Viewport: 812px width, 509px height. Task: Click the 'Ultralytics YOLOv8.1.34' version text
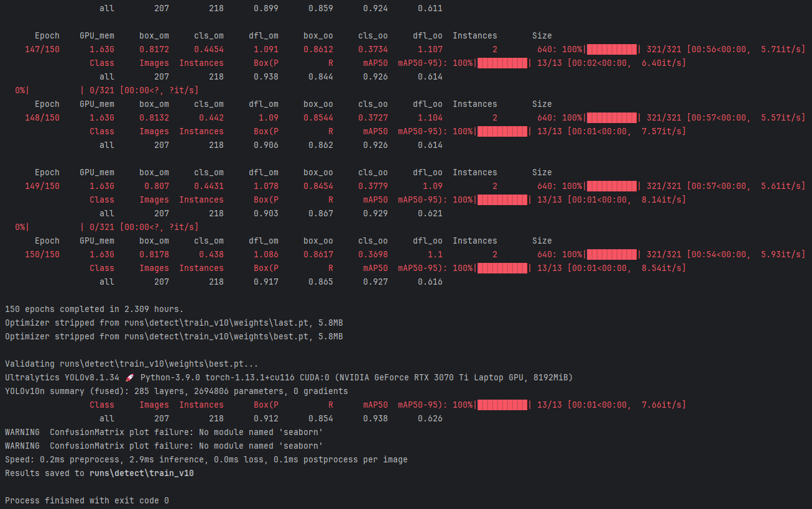(62, 377)
